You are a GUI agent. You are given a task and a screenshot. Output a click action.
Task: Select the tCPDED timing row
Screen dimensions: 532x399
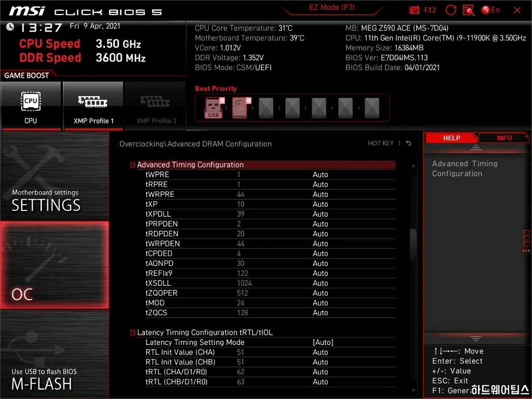[x=270, y=253]
